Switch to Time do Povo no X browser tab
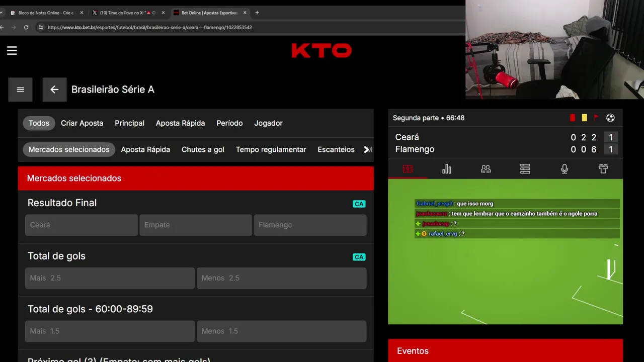The width and height of the screenshot is (644, 362). [127, 13]
